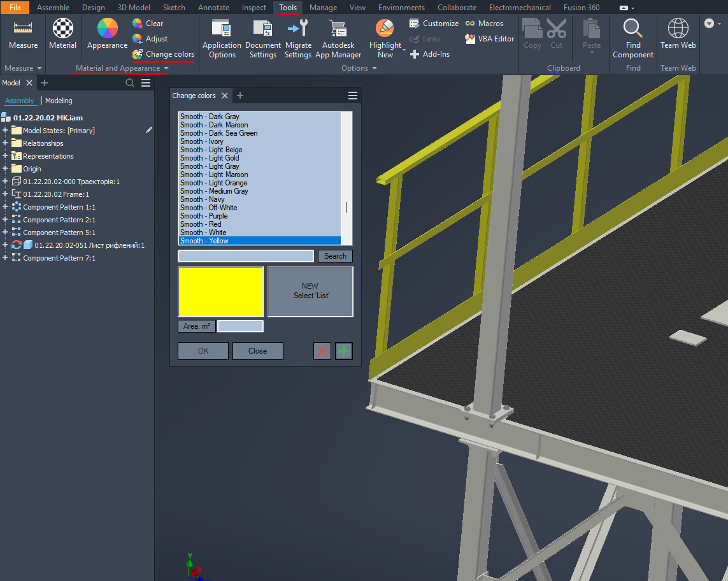Open the Change colors panel menu

point(353,96)
